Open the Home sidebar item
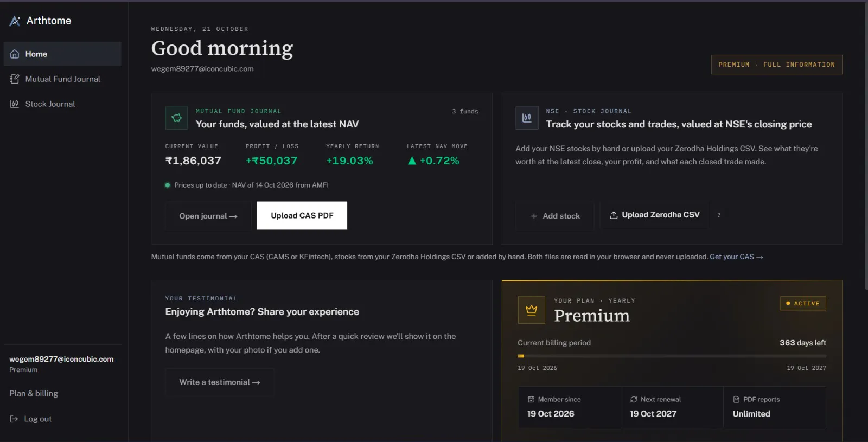The image size is (868, 442). pyautogui.click(x=62, y=54)
